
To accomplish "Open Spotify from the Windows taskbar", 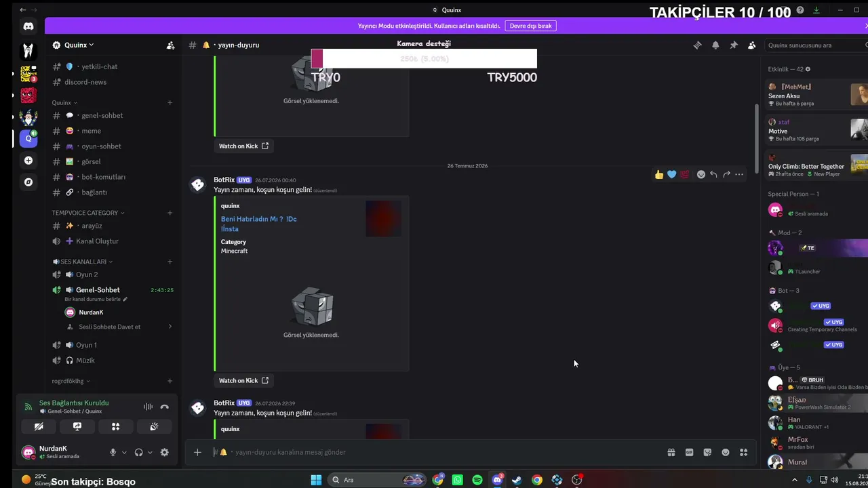I will (477, 480).
